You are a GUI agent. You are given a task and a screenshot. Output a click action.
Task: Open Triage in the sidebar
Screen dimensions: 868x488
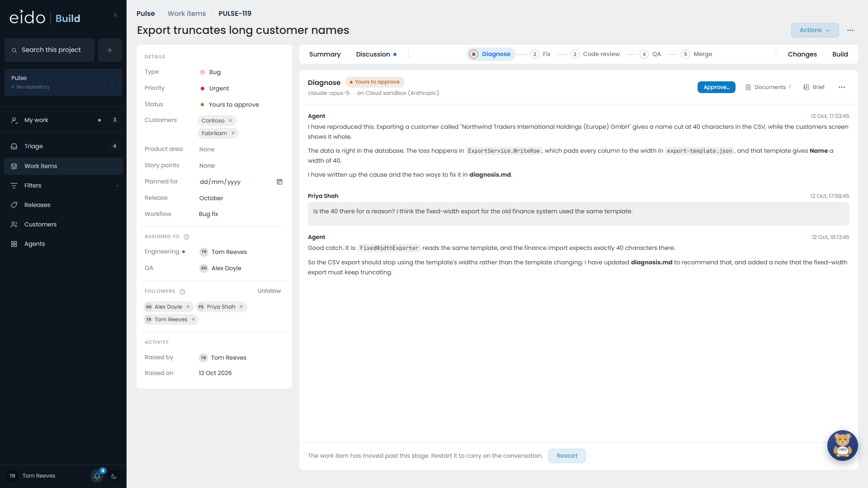pyautogui.click(x=63, y=146)
